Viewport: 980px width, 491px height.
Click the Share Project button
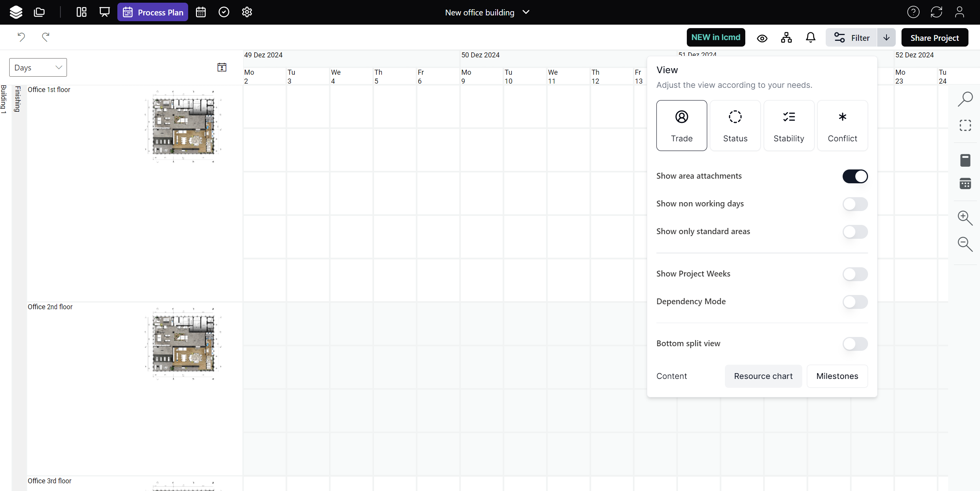pyautogui.click(x=934, y=38)
